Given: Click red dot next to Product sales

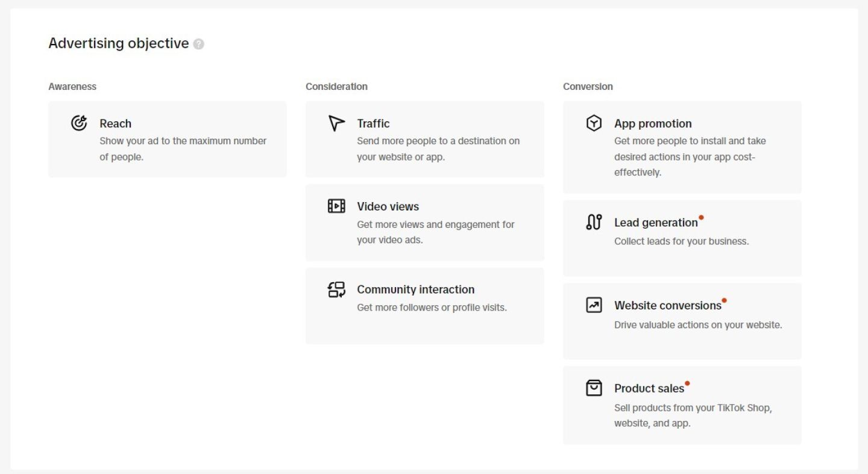Looking at the screenshot, I should (687, 383).
